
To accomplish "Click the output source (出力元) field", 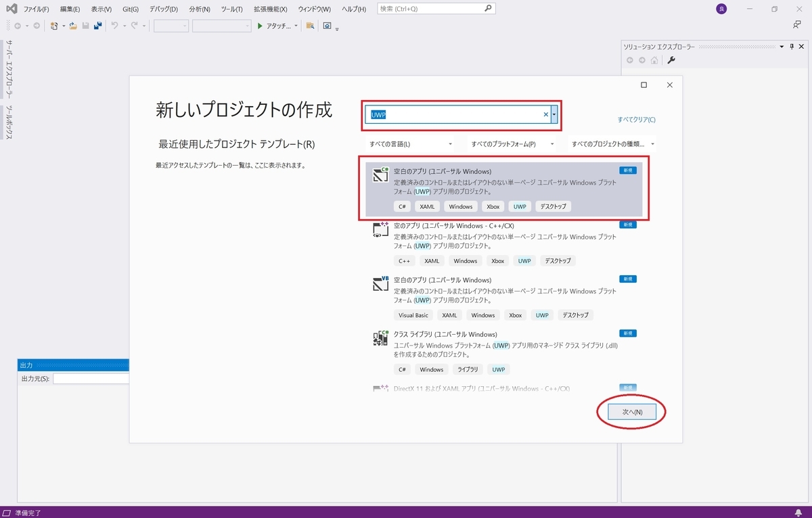I will (x=91, y=379).
